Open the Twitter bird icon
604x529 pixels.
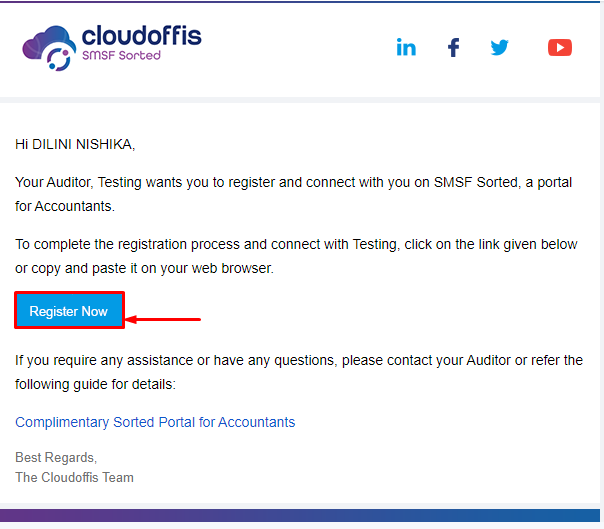pyautogui.click(x=499, y=47)
